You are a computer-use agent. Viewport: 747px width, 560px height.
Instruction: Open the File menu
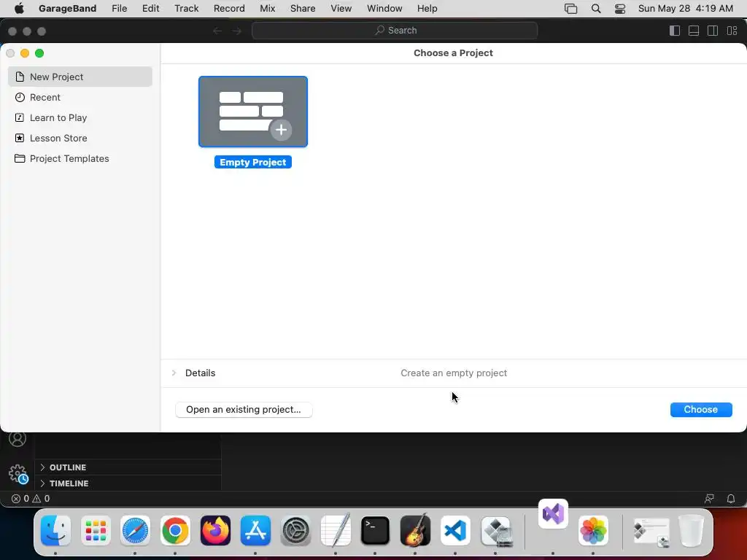[x=119, y=9]
